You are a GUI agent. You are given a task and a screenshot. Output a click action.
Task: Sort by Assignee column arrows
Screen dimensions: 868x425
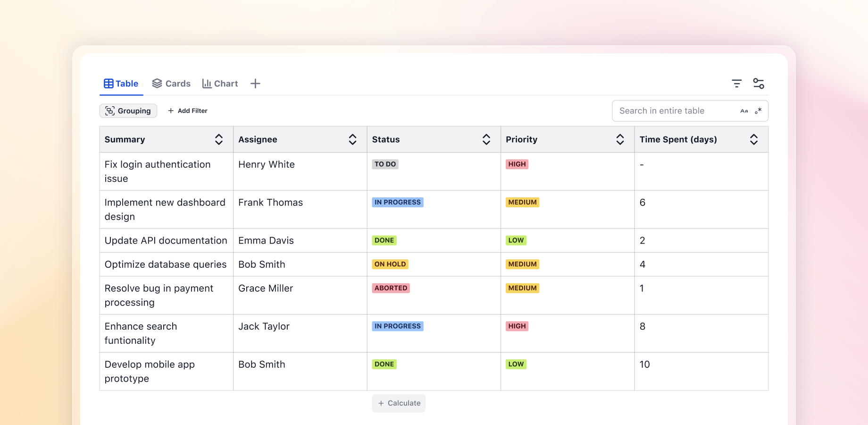pos(352,139)
